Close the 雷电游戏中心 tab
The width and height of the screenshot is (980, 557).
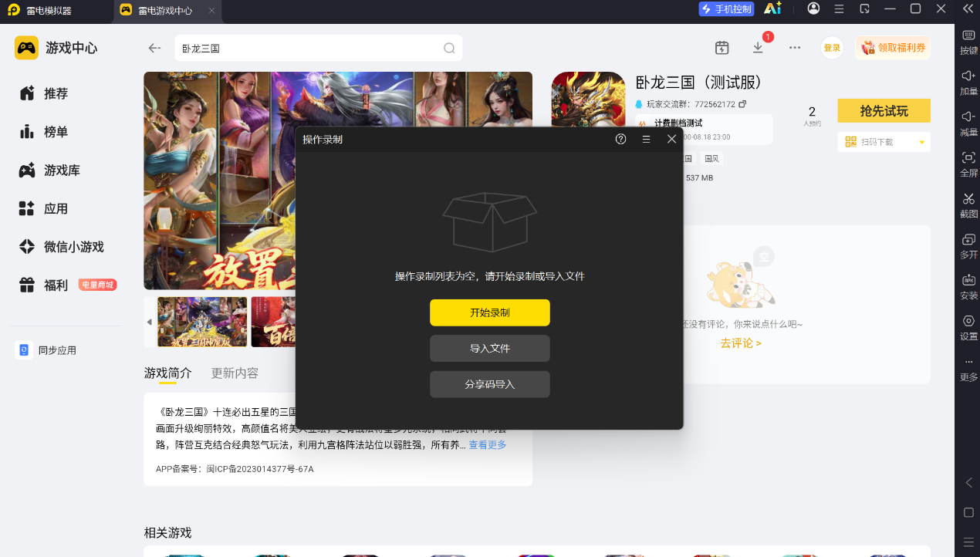click(x=212, y=10)
